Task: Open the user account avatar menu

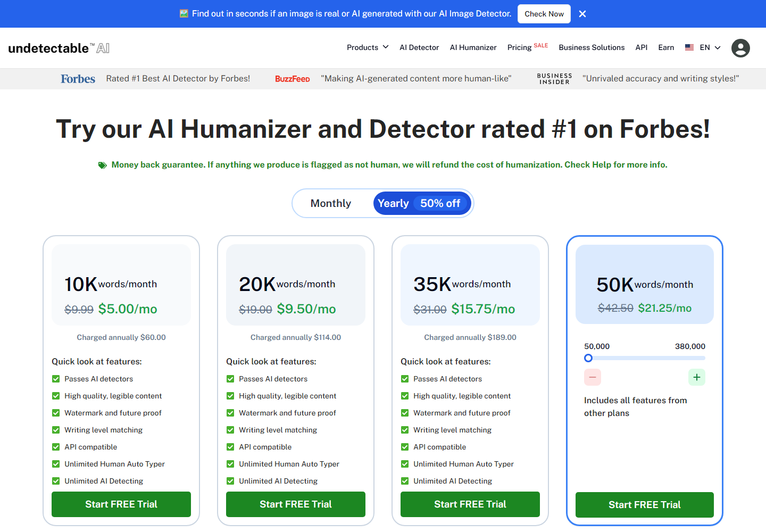Action: [x=740, y=48]
